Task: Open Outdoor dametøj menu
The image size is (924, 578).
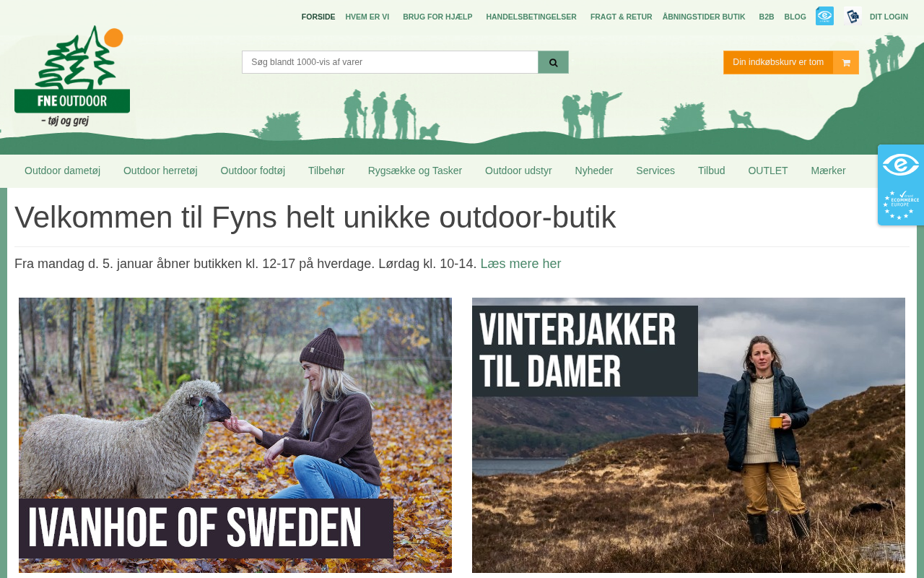Action: [62, 171]
